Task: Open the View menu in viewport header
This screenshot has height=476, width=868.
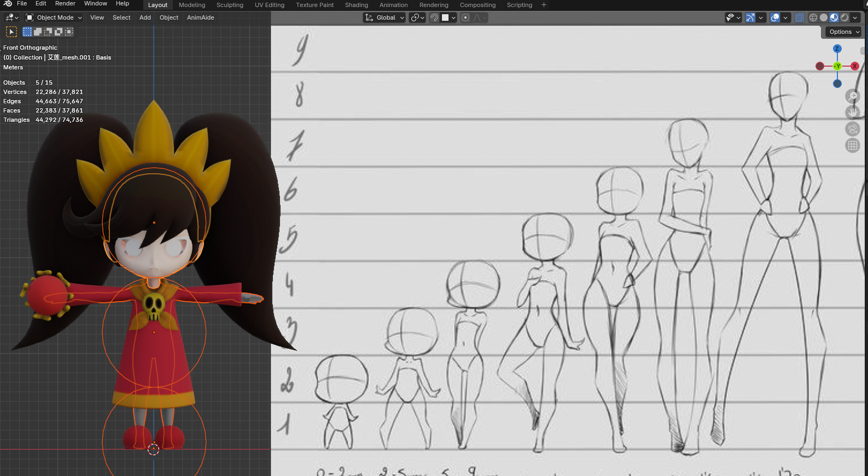Action: click(x=97, y=17)
